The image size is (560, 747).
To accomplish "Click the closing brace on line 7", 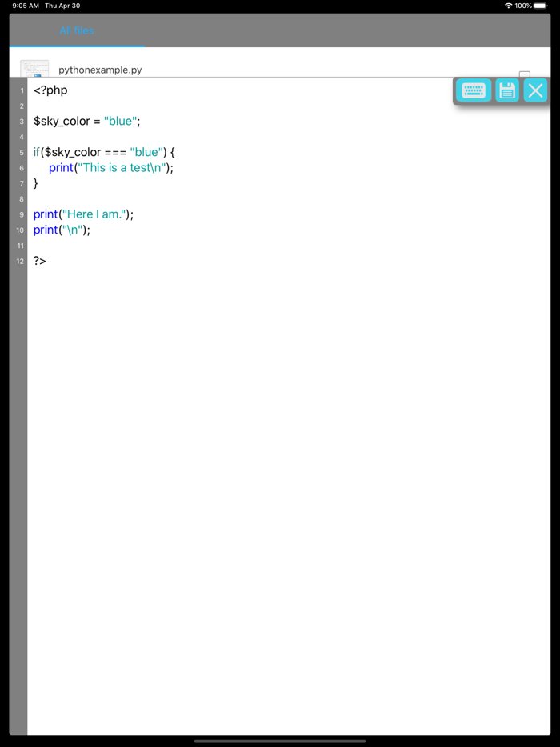I will [35, 183].
